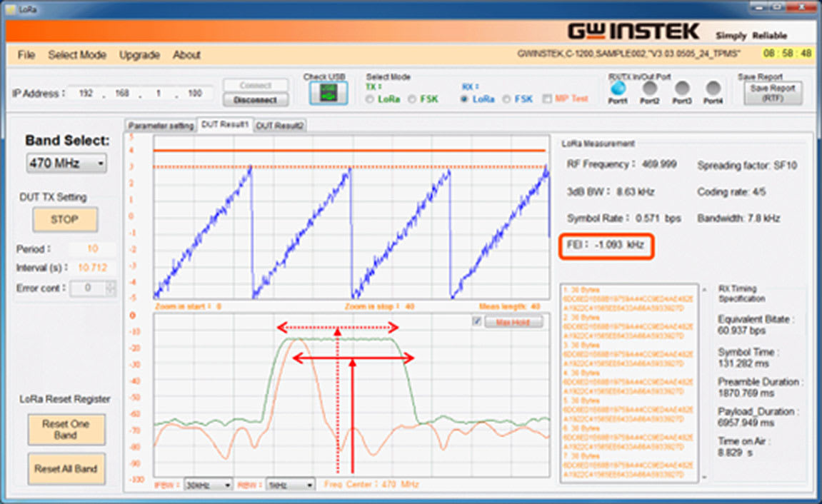Open the RBW dropdown

(x=291, y=485)
